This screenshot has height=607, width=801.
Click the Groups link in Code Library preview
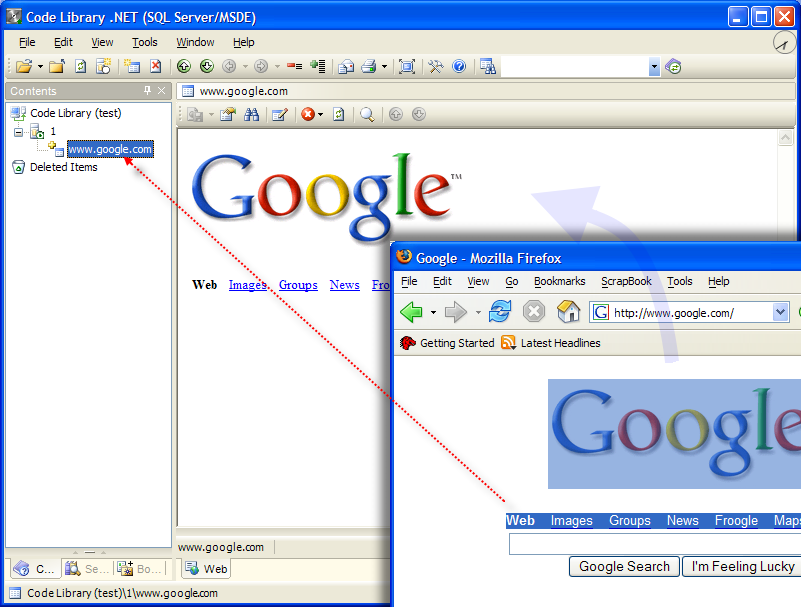tap(298, 285)
